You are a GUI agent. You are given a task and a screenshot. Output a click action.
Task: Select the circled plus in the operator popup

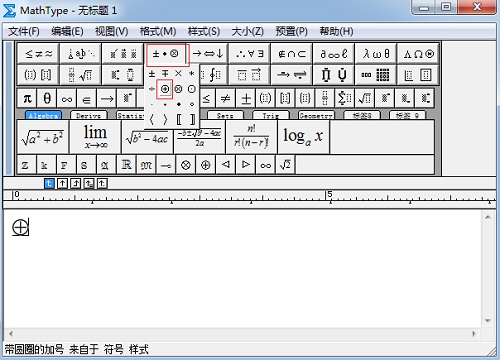(165, 89)
